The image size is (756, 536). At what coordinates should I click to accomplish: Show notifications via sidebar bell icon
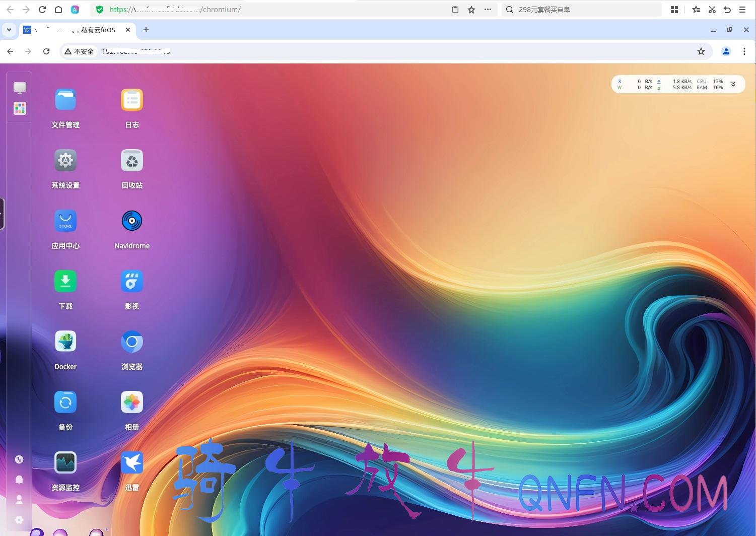pyautogui.click(x=19, y=480)
